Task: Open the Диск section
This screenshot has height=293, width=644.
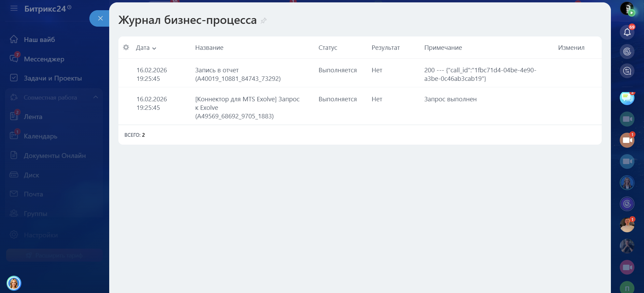Action: tap(31, 175)
